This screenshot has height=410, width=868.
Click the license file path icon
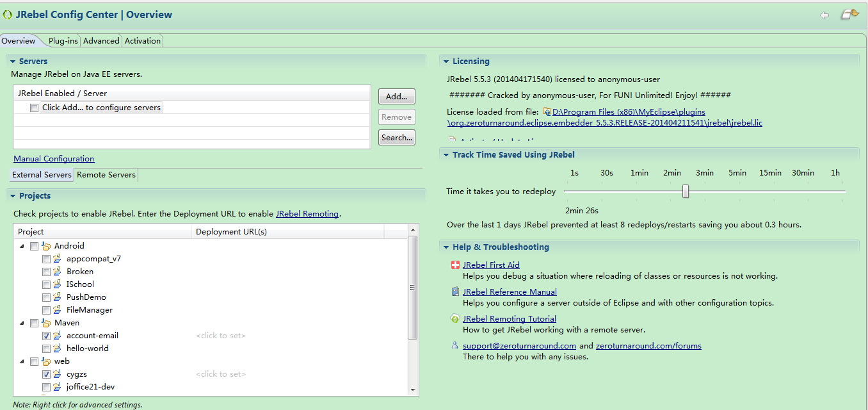point(547,112)
